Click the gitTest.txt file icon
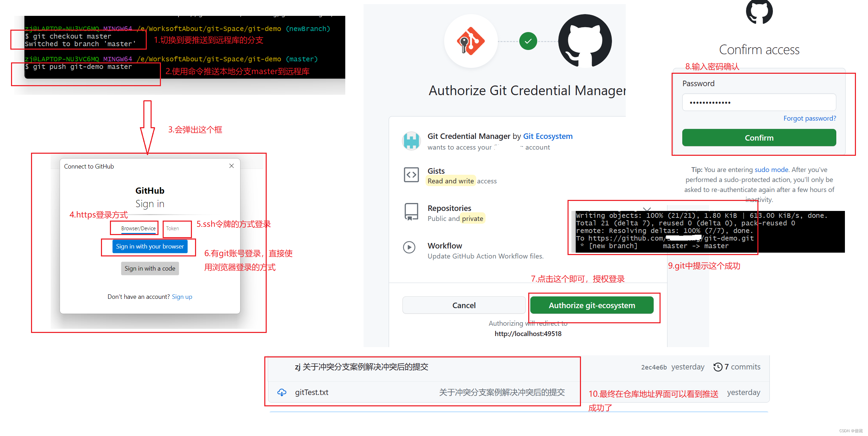Screen dimensions: 868x436 click(x=282, y=392)
